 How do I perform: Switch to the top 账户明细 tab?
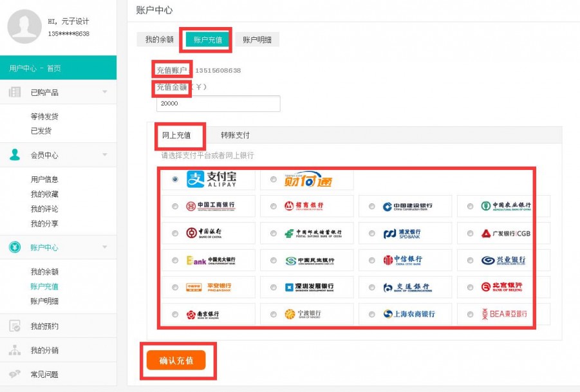pos(257,39)
